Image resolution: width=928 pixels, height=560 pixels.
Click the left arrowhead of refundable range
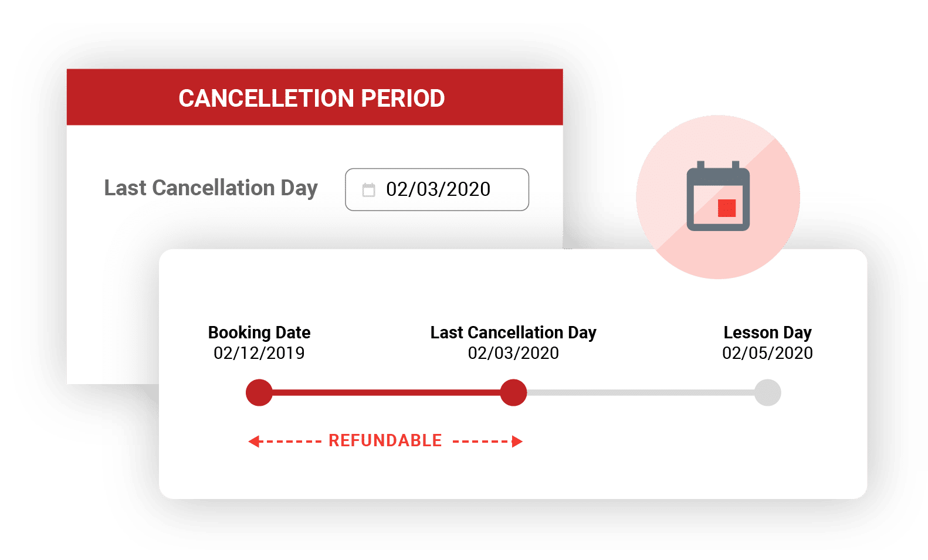point(253,442)
